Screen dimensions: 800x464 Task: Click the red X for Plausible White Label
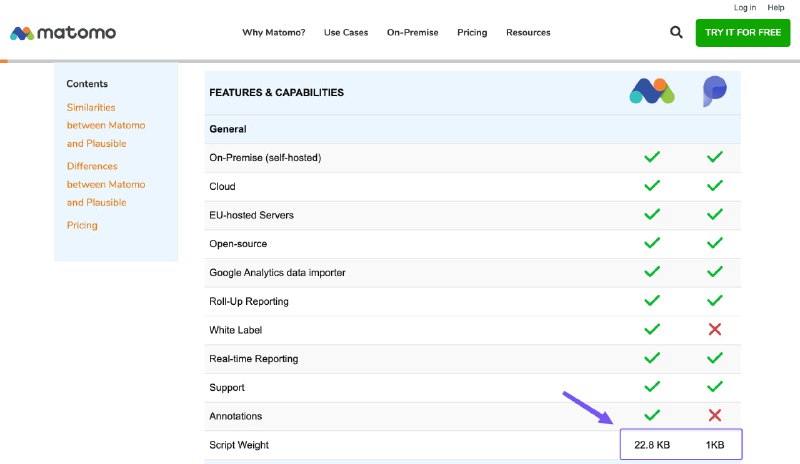coord(714,329)
